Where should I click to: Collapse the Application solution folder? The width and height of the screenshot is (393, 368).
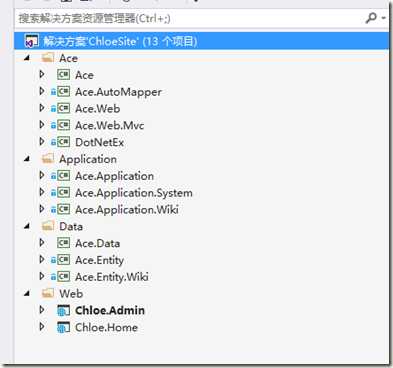tap(27, 159)
